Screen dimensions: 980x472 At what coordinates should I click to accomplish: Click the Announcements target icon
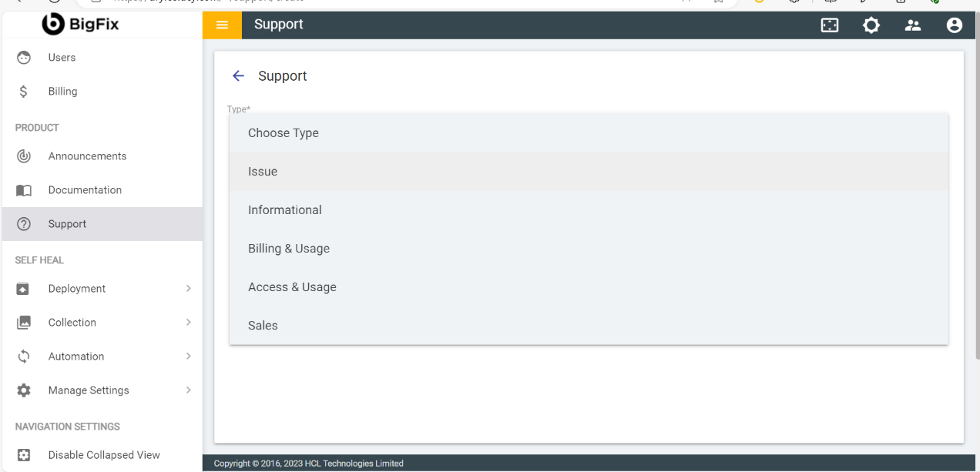[x=24, y=156]
